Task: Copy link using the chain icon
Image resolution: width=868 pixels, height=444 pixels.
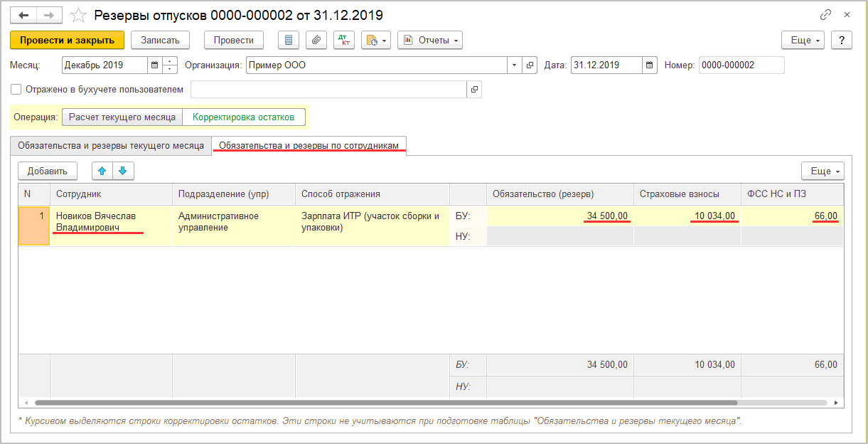Action: pyautogui.click(x=825, y=15)
